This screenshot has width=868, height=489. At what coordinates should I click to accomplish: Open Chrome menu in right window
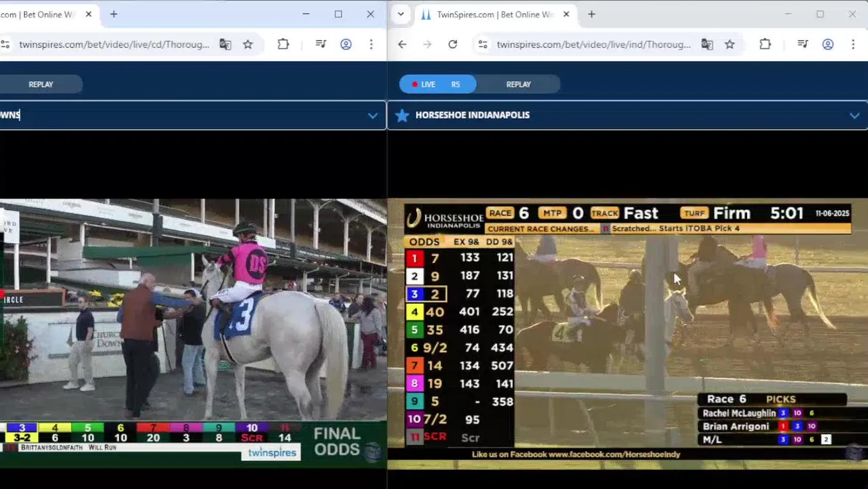coord(853,44)
